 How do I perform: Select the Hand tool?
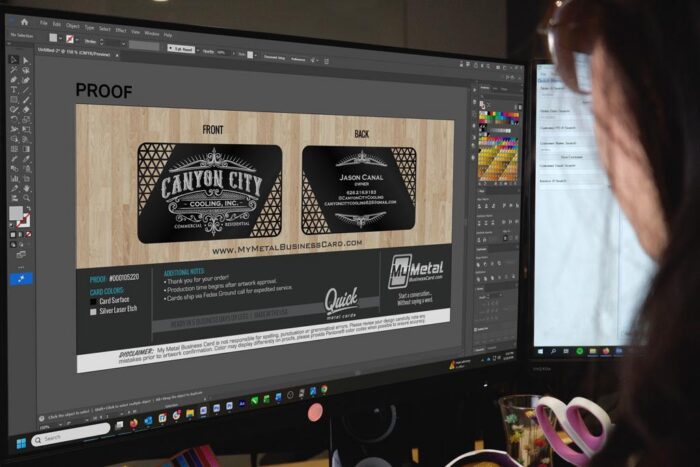[x=26, y=188]
